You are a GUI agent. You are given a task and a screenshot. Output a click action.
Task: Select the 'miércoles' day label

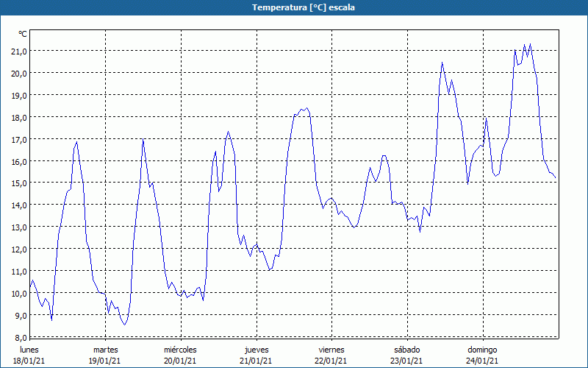[180, 350]
